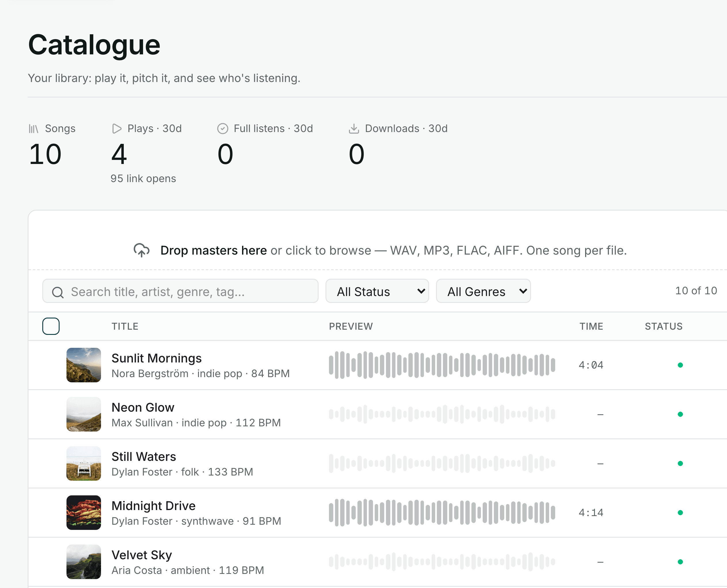Viewport: 727px width, 588px height.
Task: Open the Velvet Sky song title
Action: (x=142, y=555)
